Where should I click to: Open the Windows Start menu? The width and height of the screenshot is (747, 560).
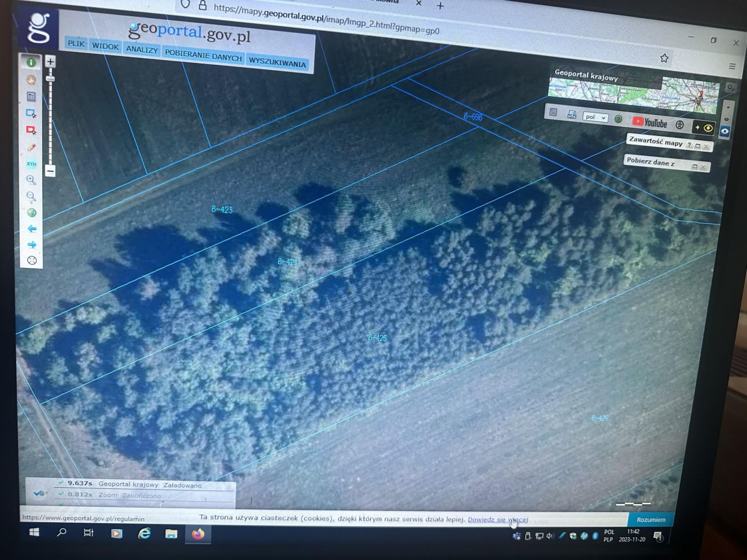pos(34,533)
